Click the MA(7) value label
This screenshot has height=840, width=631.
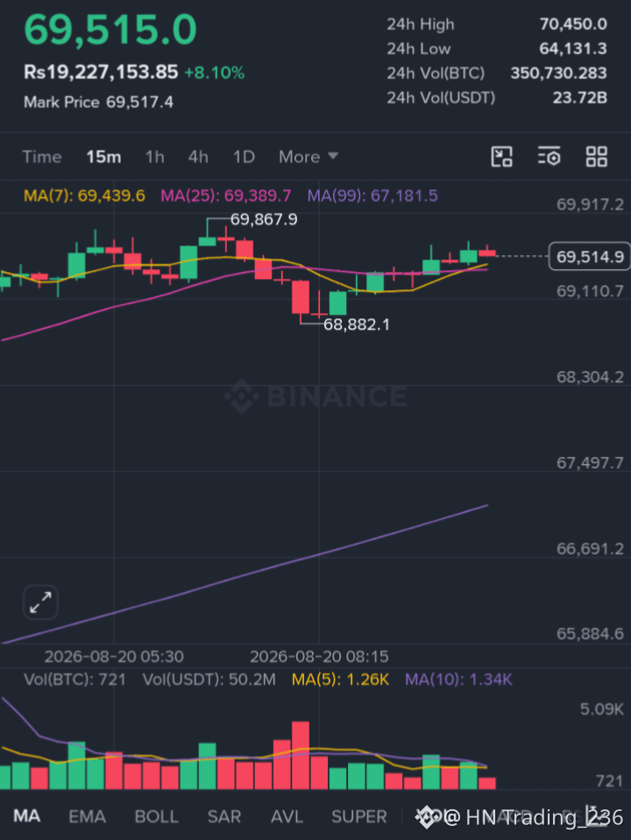(84, 196)
